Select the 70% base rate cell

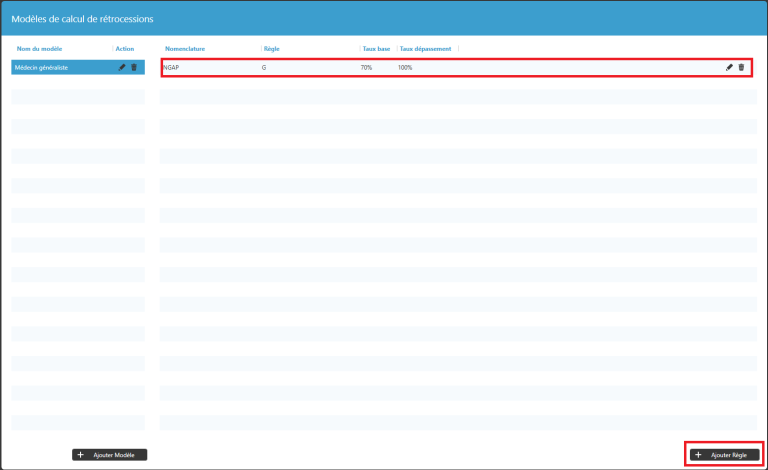(x=367, y=67)
